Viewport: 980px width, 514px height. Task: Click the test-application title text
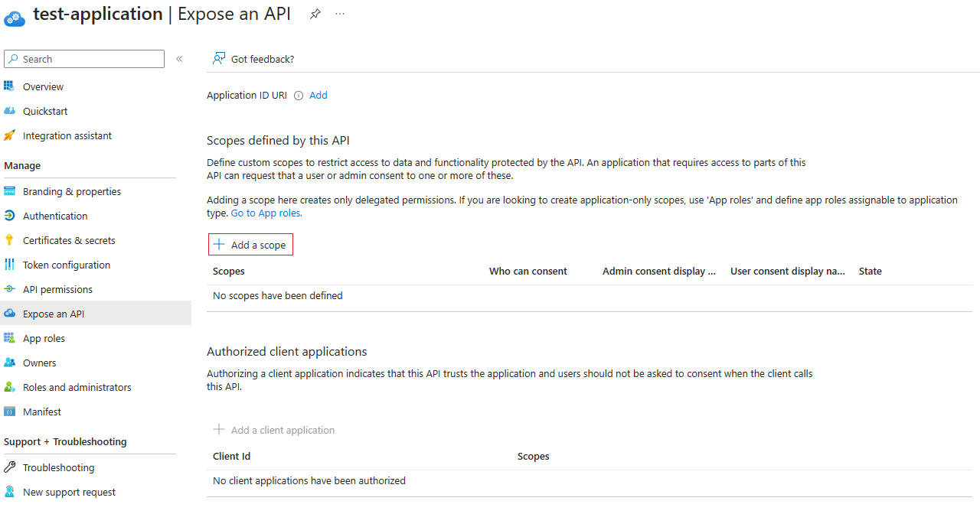click(x=98, y=15)
